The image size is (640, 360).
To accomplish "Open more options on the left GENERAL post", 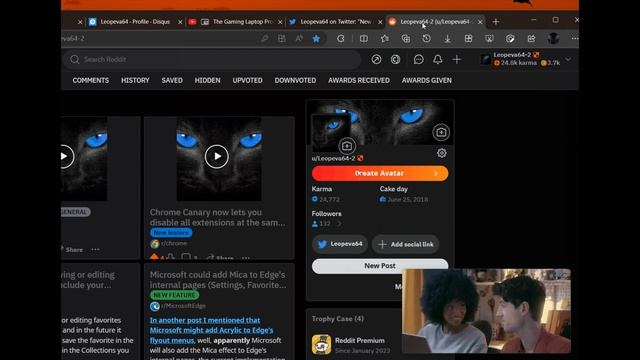I will point(95,249).
